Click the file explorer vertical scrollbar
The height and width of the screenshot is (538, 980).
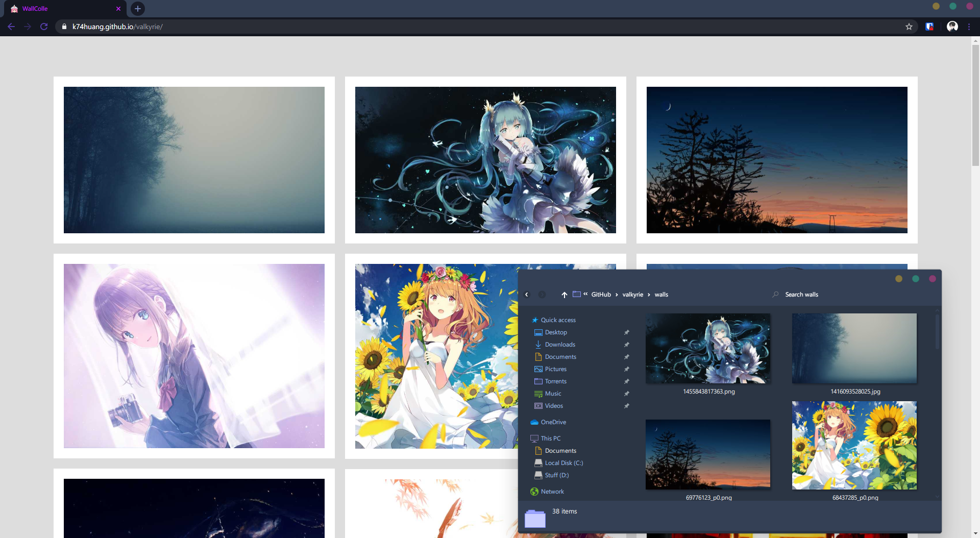937,332
